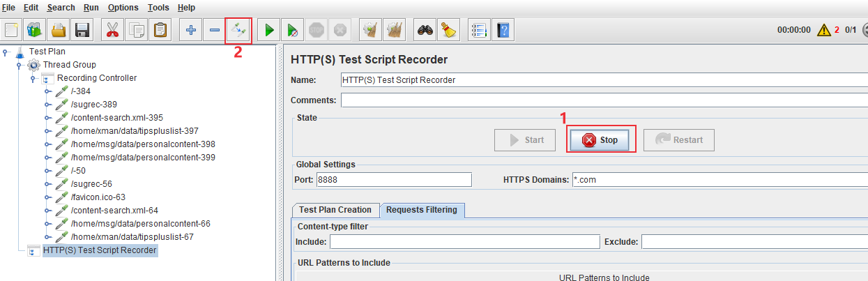
Task: Click the Cut scissors icon
Action: pyautogui.click(x=113, y=30)
